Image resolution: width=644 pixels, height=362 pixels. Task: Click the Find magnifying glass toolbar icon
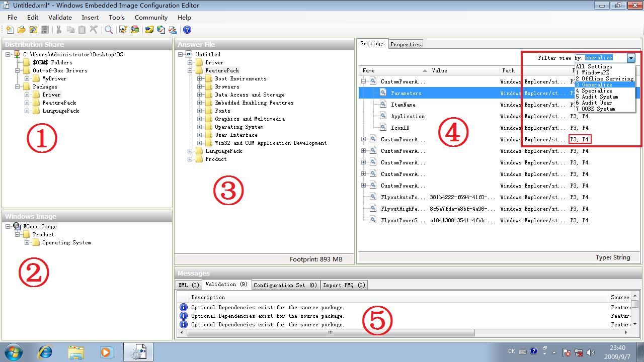tap(108, 30)
